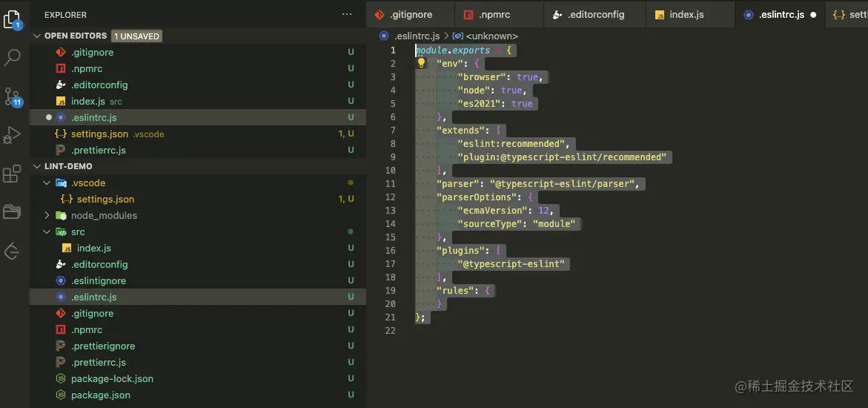Screen dimensions: 868x408
Task: Click <unknown> in the breadcrumb
Action: (x=492, y=36)
